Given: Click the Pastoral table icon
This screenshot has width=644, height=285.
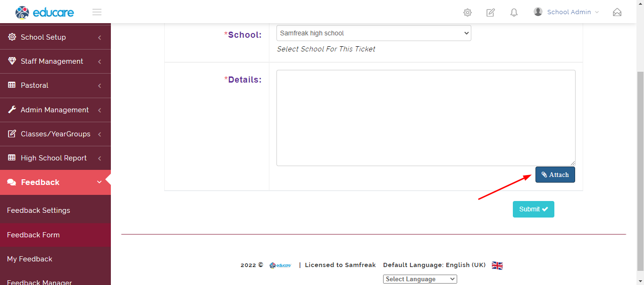Looking at the screenshot, I should 12,85.
